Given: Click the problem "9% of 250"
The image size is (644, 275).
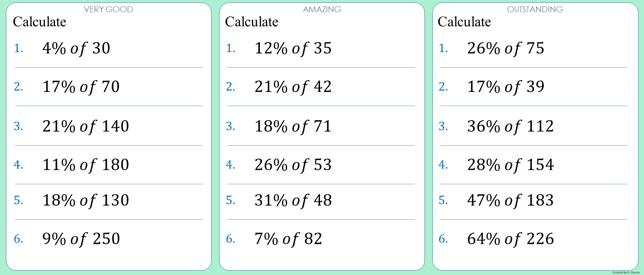Looking at the screenshot, I should [81, 239].
